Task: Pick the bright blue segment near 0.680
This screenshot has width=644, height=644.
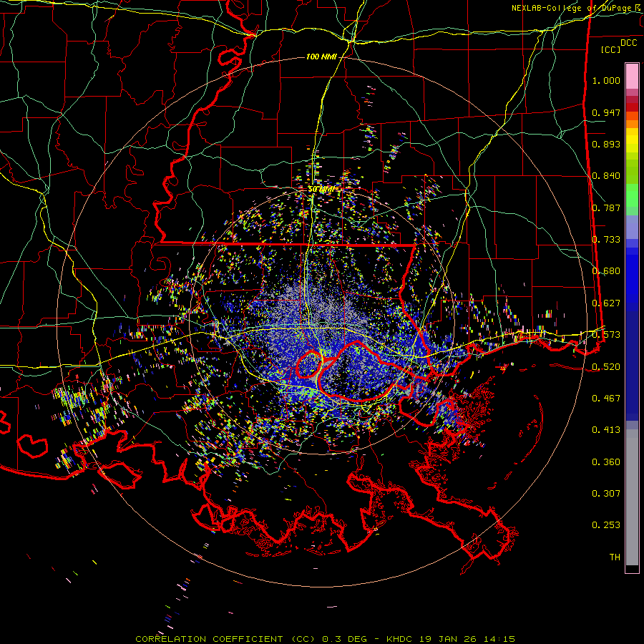Action: point(632,275)
